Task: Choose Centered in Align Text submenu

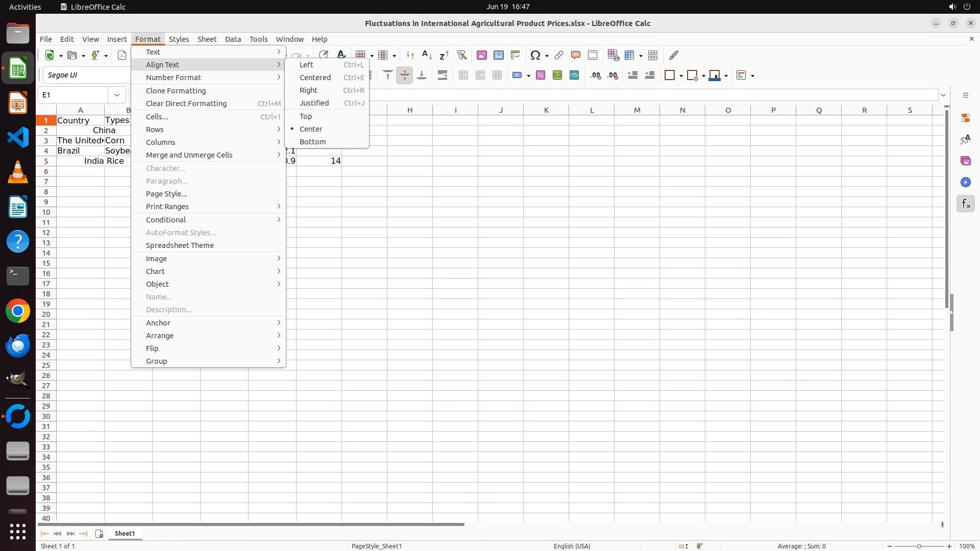Action: click(x=315, y=78)
